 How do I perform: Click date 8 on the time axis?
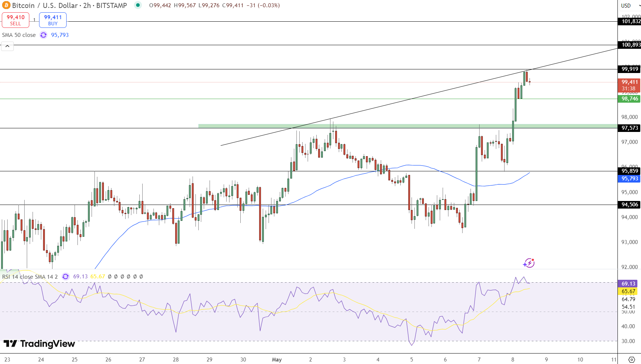513,360
